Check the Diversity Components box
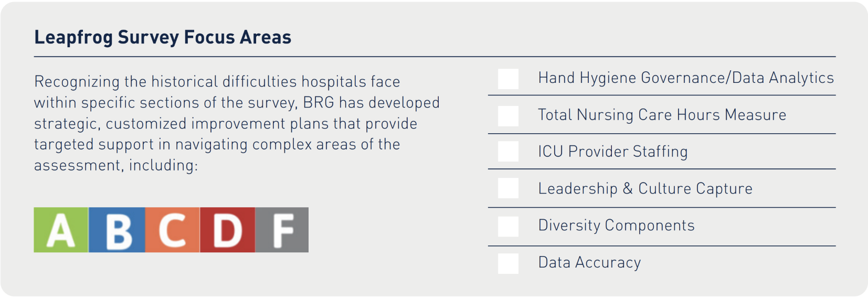 click(508, 227)
